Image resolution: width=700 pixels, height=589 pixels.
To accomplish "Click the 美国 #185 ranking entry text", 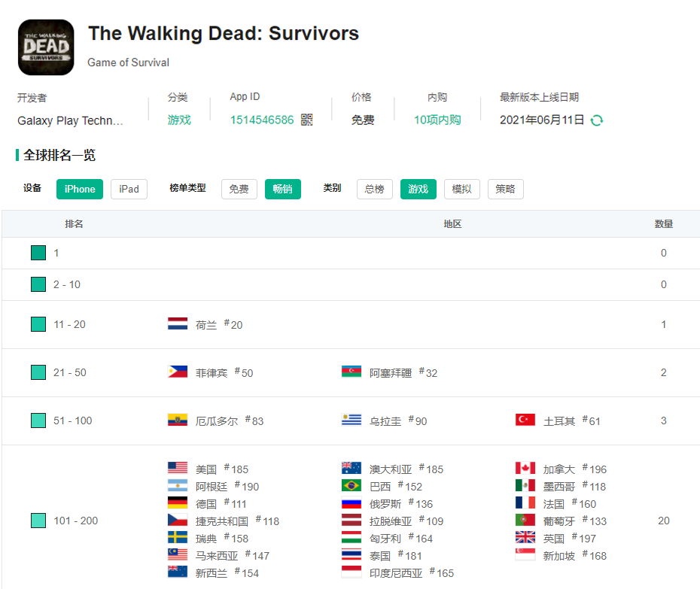I will click(x=222, y=469).
